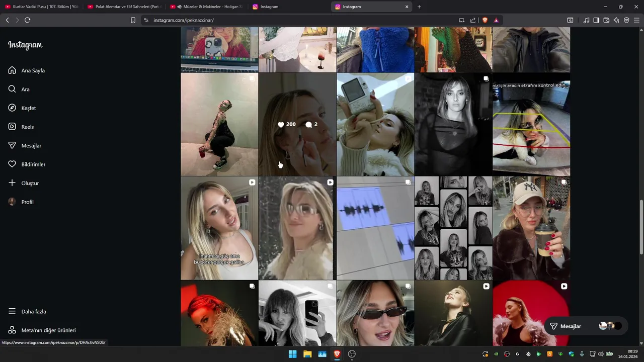Image resolution: width=644 pixels, height=362 pixels.
Task: Open post with 200 likes
Action: pos(297,124)
